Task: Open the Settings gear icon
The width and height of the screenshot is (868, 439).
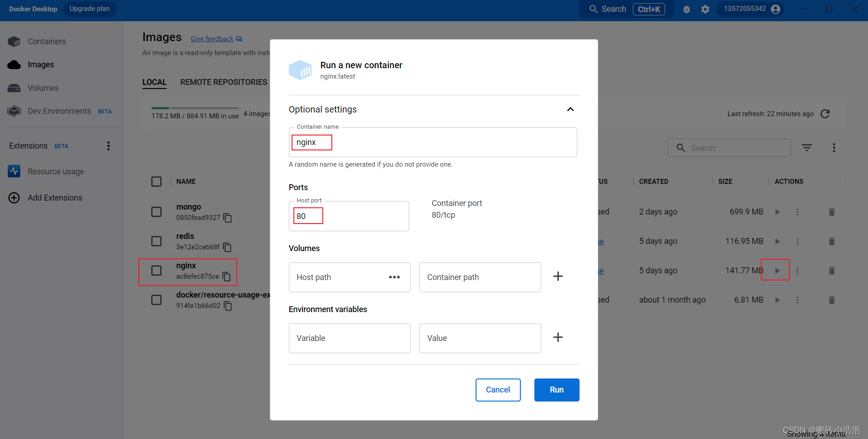Action: pyautogui.click(x=705, y=9)
